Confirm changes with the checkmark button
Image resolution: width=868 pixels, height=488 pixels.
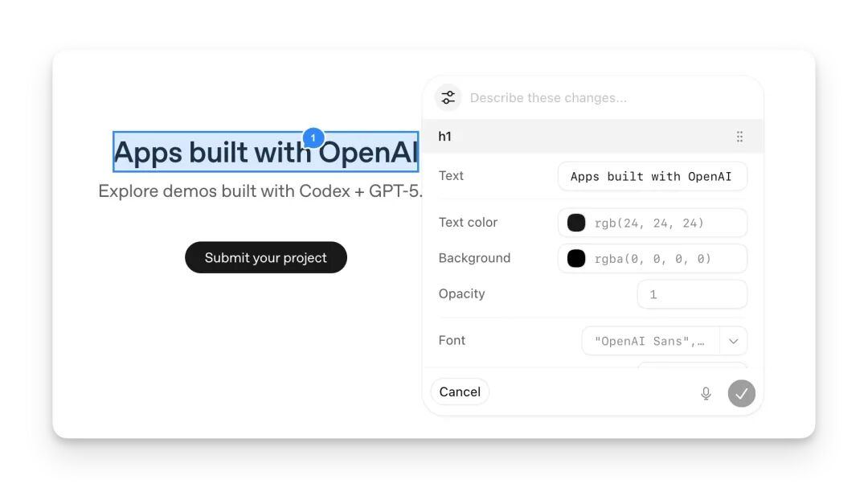tap(741, 393)
